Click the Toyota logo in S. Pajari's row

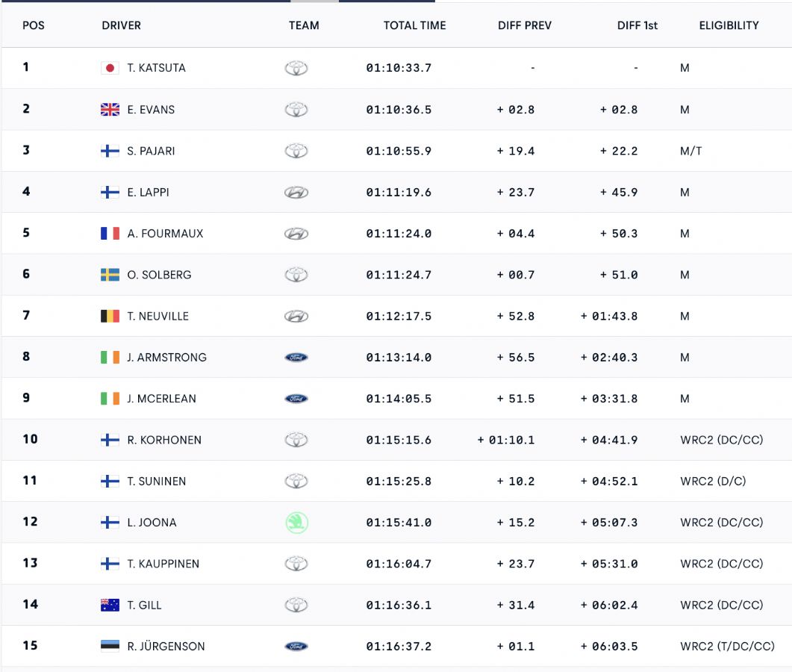click(296, 151)
